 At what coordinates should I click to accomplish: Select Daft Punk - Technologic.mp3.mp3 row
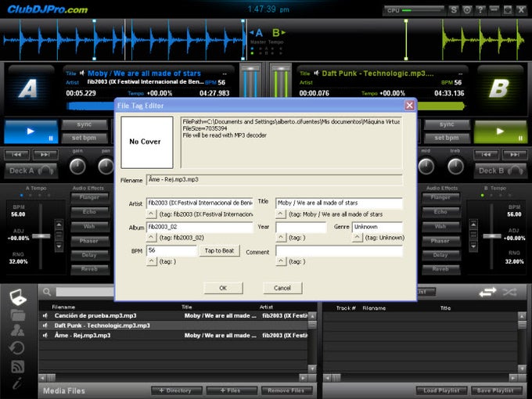point(174,325)
